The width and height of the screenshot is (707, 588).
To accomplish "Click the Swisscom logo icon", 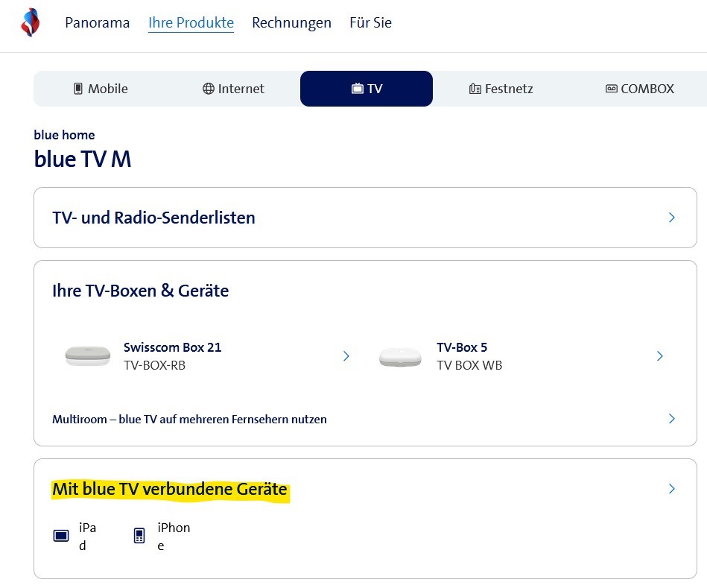I will [x=30, y=22].
